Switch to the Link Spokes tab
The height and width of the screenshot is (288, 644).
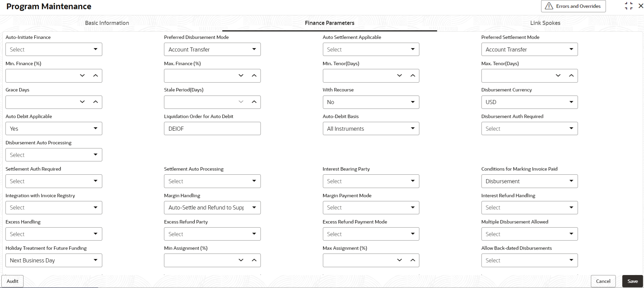click(545, 23)
